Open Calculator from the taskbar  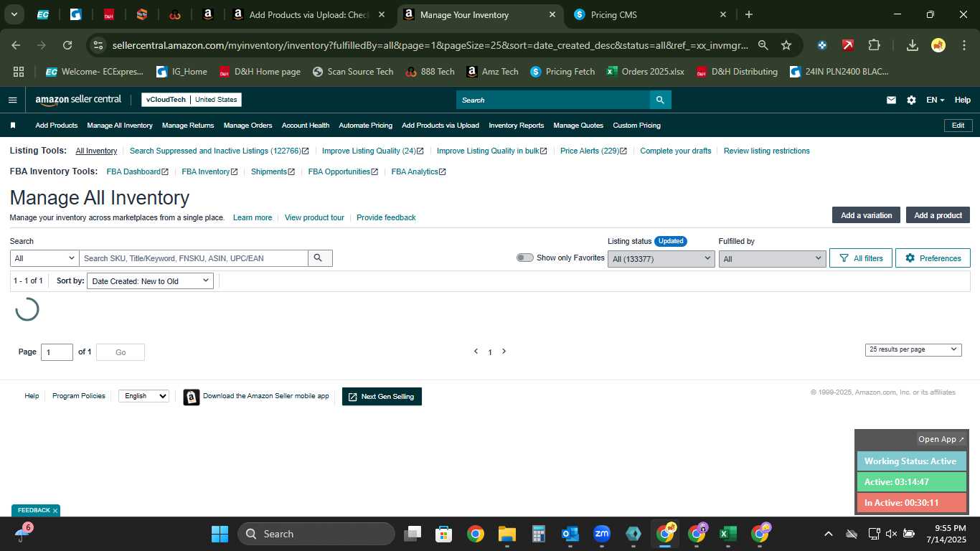click(539, 534)
